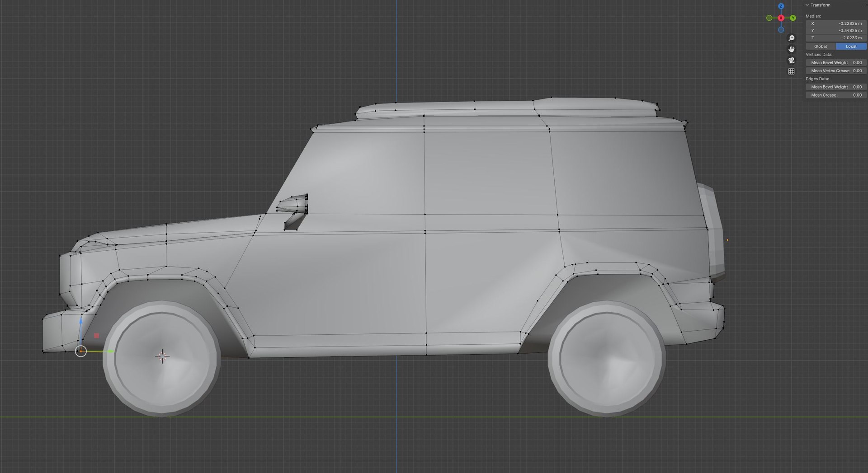Image resolution: width=868 pixels, height=473 pixels.
Task: Click the Median X value field
Action: pos(836,23)
